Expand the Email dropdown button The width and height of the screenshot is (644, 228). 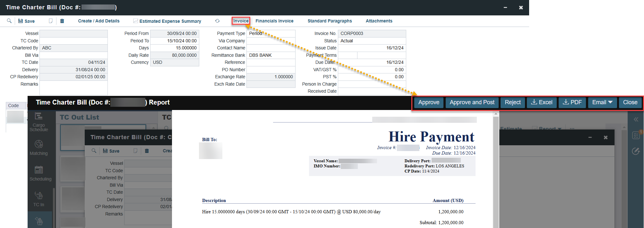tap(602, 102)
